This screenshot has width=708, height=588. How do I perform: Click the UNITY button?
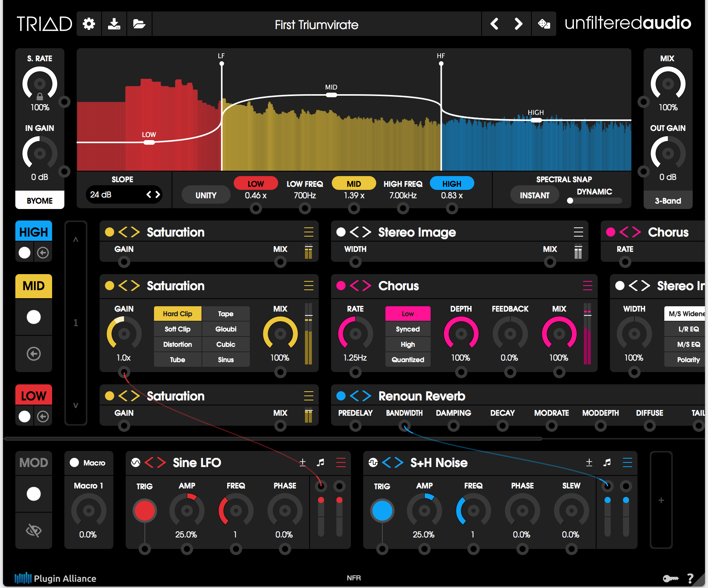206,195
